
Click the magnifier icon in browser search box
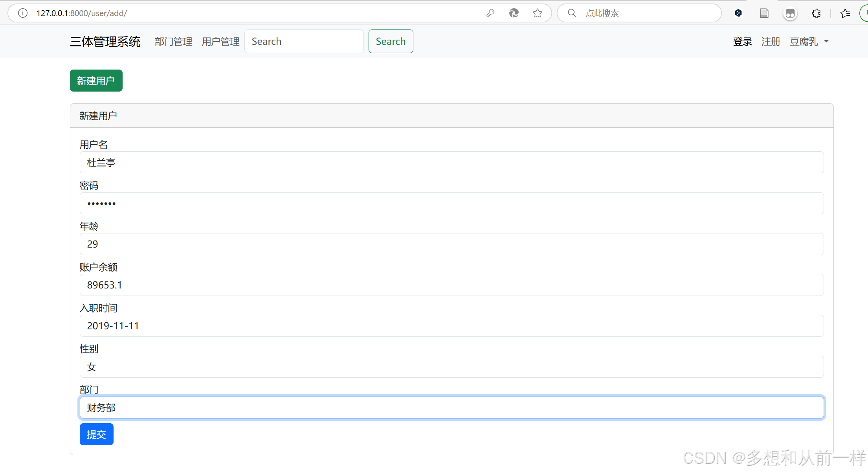[x=572, y=13]
